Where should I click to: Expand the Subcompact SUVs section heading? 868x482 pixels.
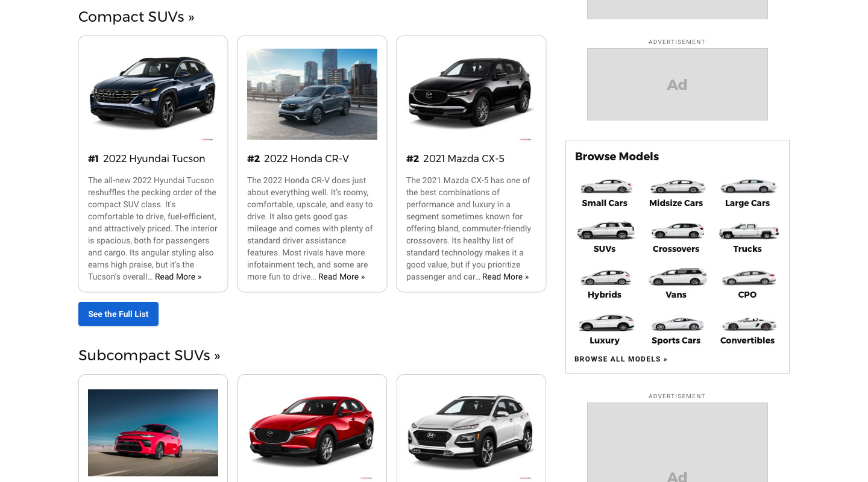point(149,355)
